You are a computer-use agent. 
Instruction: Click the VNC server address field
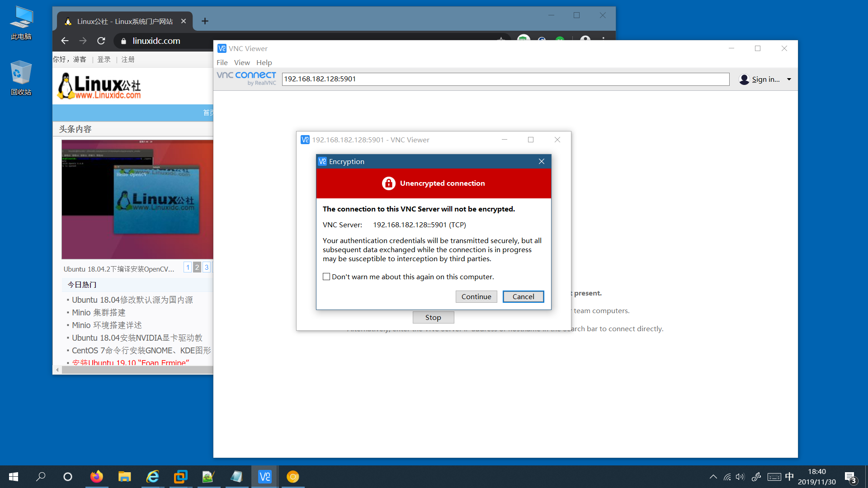point(505,79)
